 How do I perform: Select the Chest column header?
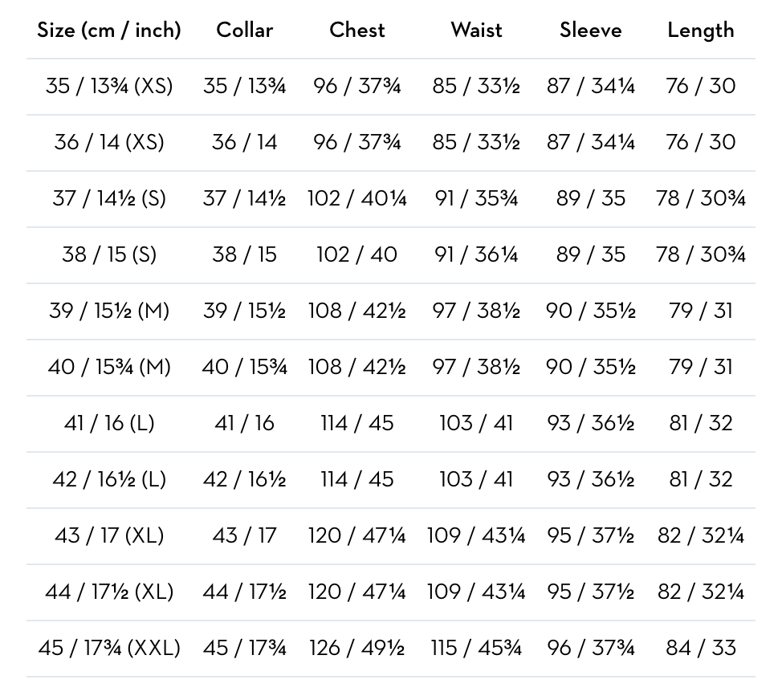click(357, 30)
